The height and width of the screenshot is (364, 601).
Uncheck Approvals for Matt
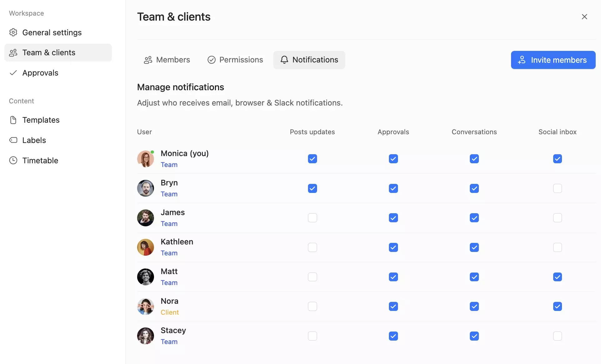tap(393, 277)
